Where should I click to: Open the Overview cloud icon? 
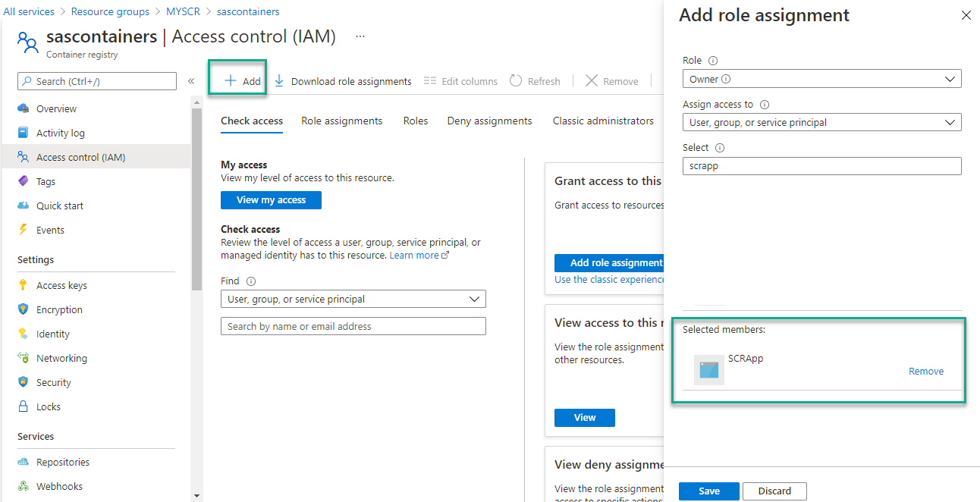24,108
